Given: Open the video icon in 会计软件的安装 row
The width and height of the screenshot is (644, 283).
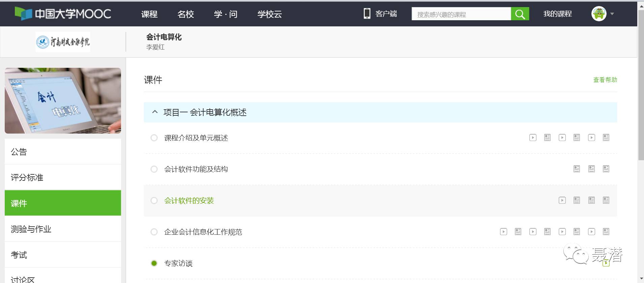Looking at the screenshot, I should (x=562, y=200).
